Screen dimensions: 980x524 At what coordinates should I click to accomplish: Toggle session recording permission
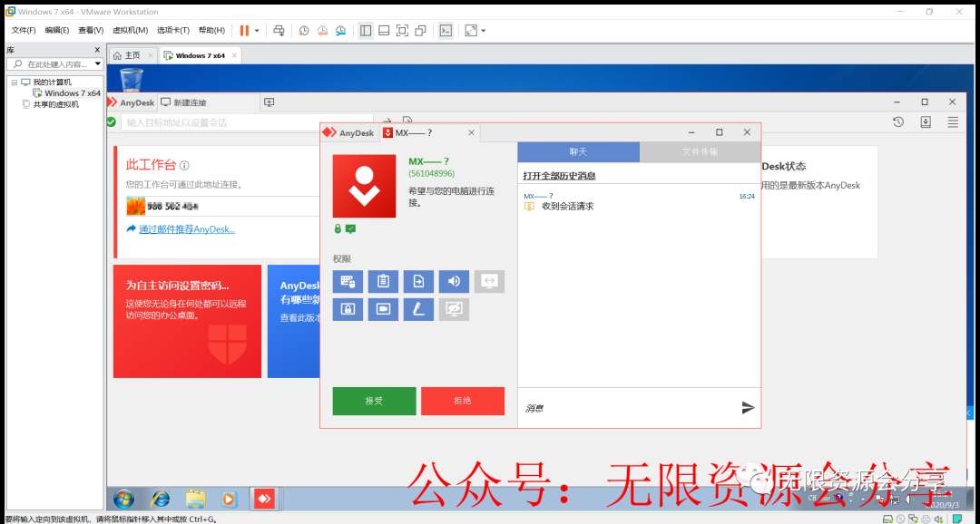tap(383, 309)
